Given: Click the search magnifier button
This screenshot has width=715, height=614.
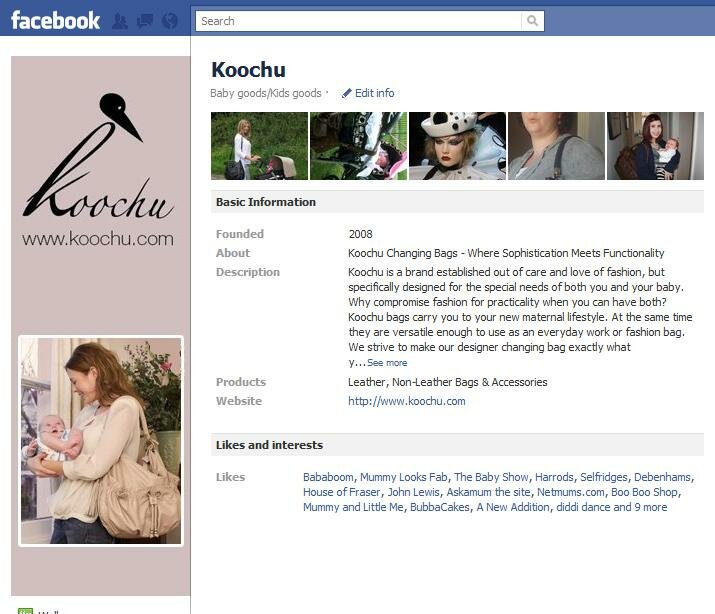Looking at the screenshot, I should click(x=532, y=21).
